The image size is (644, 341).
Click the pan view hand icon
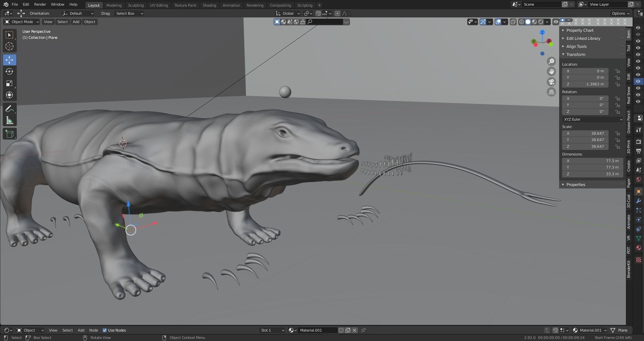tap(551, 71)
